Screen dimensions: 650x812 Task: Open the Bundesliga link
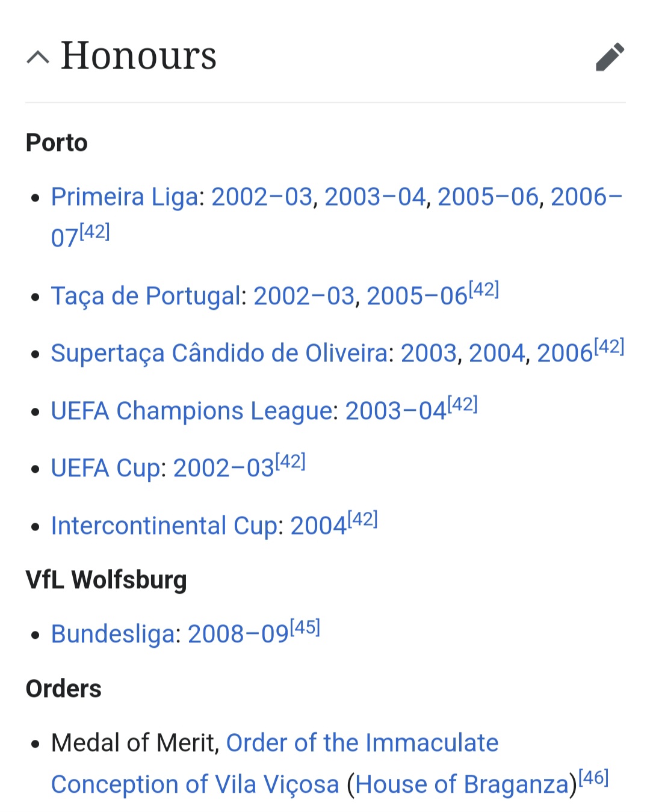[113, 634]
